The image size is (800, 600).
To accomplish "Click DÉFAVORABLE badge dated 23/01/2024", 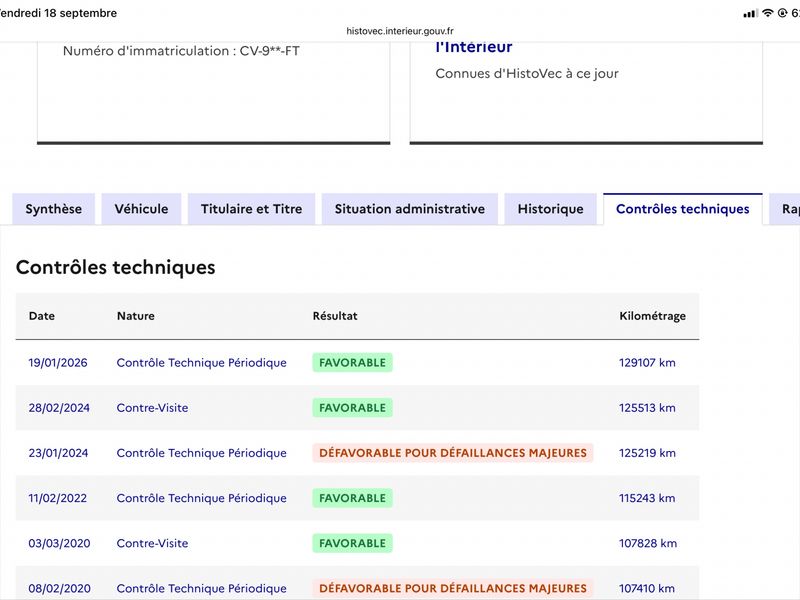I will (x=453, y=453).
